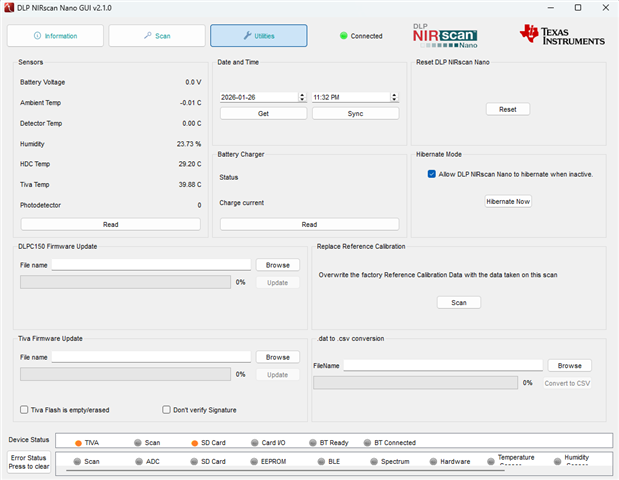This screenshot has width=619, height=480.
Task: Switch to the Information tab
Action: 55,36
